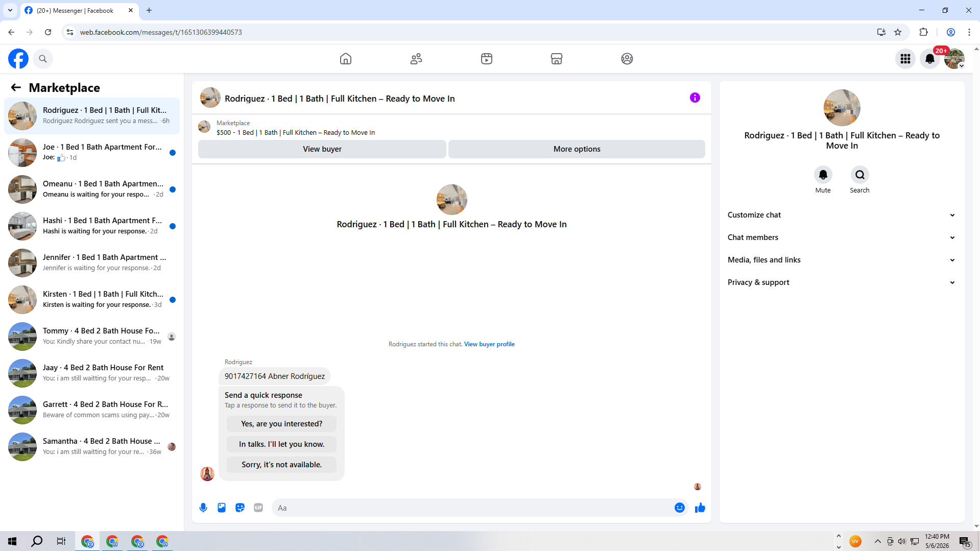Screen dimensions: 980x551
Task: Expand the Chat members section
Action: click(x=842, y=237)
